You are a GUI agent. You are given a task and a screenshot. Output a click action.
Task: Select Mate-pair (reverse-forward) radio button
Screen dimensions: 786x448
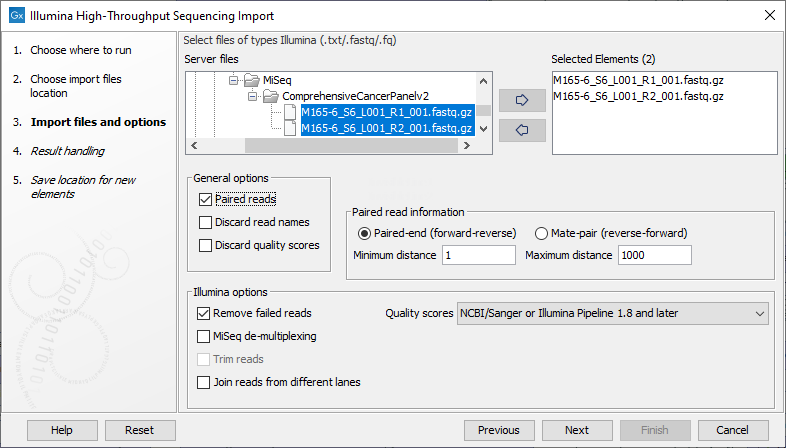541,234
